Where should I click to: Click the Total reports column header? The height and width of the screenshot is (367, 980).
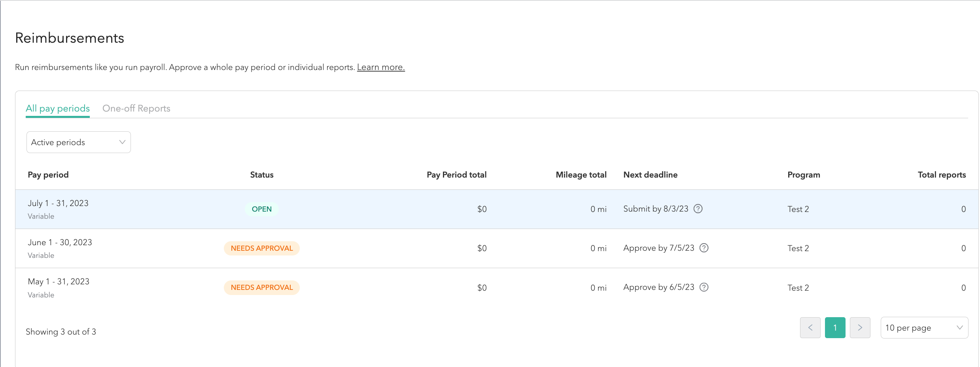[941, 175]
